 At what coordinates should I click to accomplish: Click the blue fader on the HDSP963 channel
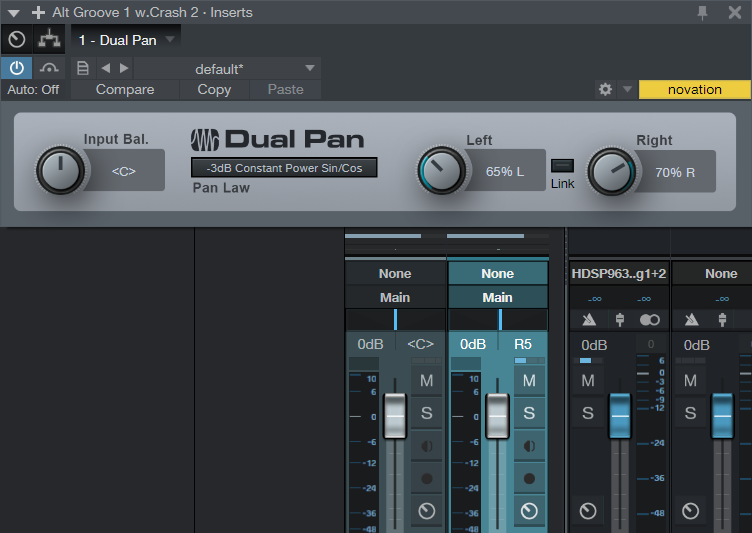[620, 415]
